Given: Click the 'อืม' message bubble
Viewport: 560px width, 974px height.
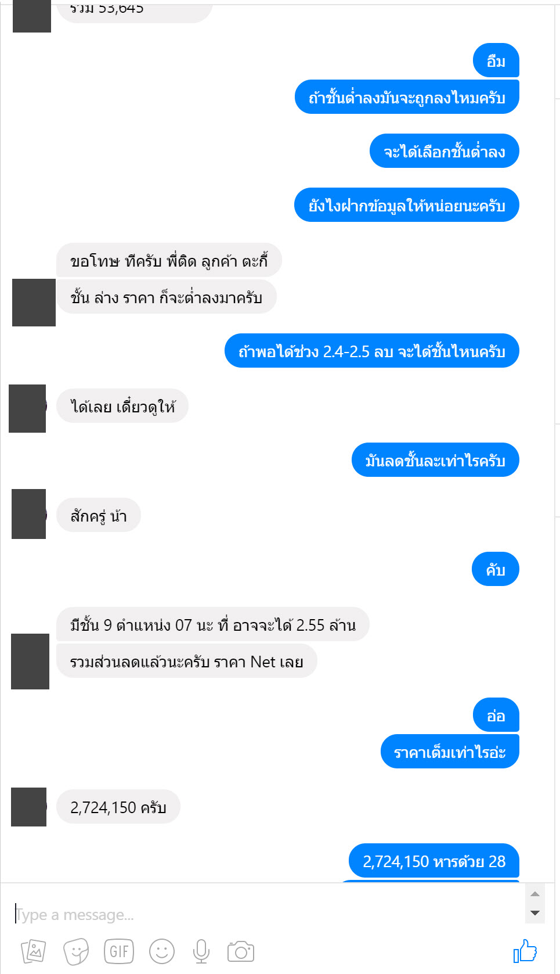Looking at the screenshot, I should 496,60.
